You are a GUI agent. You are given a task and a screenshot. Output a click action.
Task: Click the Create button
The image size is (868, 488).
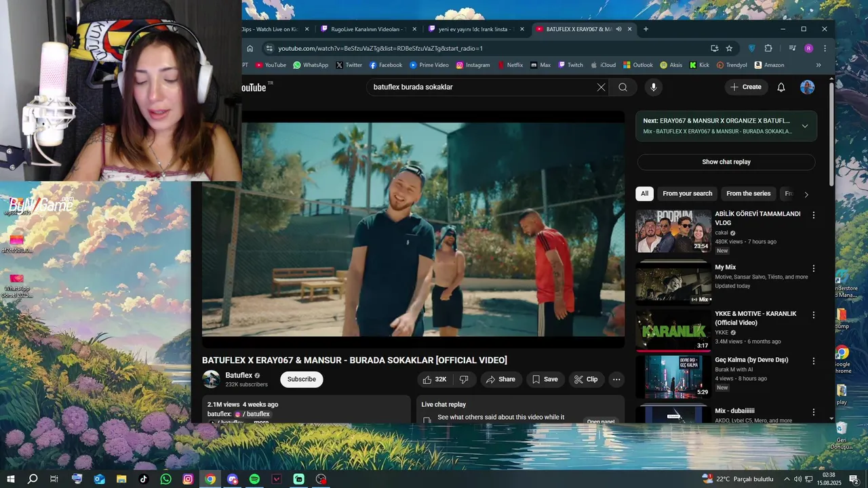point(746,87)
